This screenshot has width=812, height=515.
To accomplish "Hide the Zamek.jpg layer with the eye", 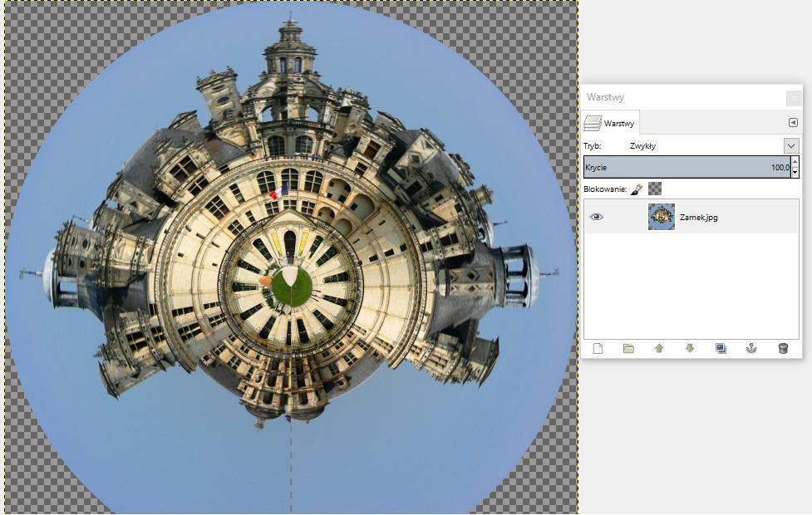I will pos(597,217).
